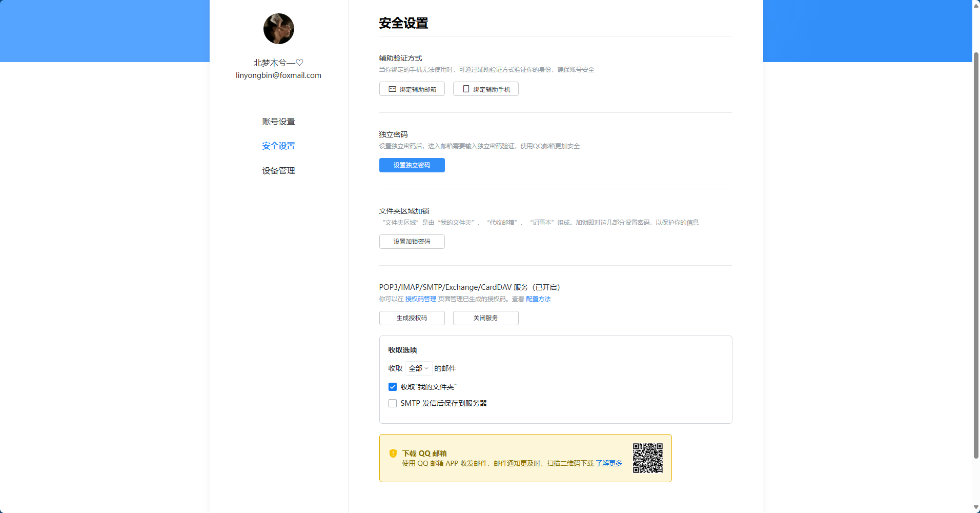Click 关闭服务 button
The height and width of the screenshot is (513, 980).
(485, 318)
